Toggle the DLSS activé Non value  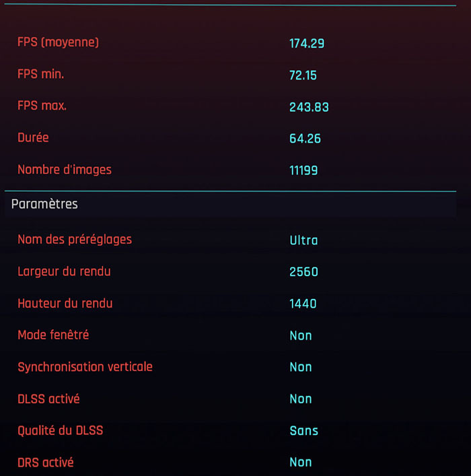tap(300, 399)
